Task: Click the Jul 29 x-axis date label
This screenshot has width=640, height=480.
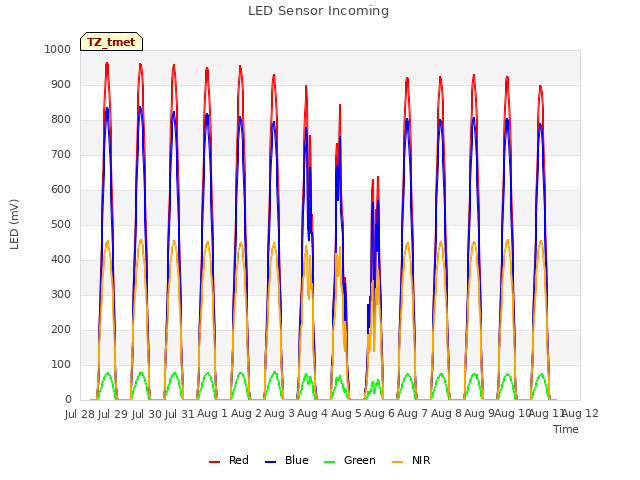Action: pyautogui.click(x=113, y=414)
